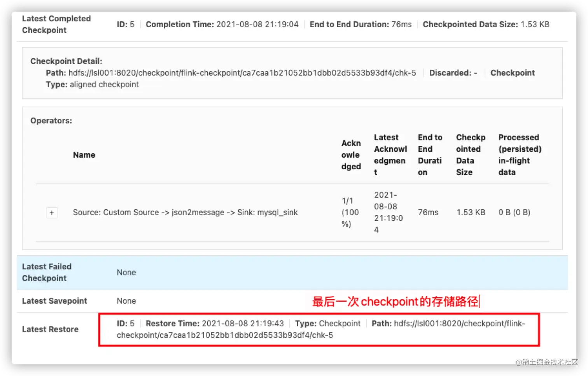Click the '76ms' duration cell in operators table
The width and height of the screenshot is (588, 376).
coord(428,213)
